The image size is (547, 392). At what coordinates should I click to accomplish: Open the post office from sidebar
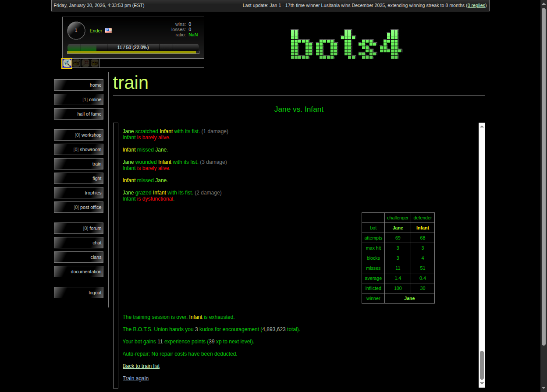79,207
